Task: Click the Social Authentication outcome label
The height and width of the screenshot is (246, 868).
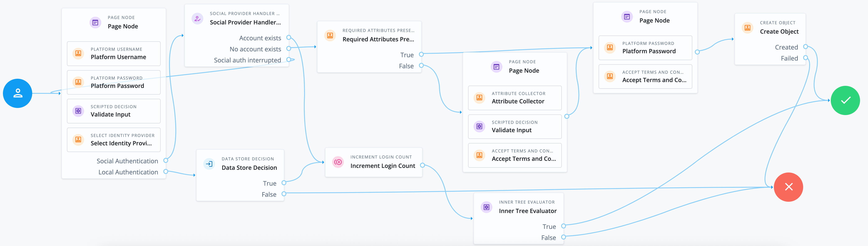Action: click(x=127, y=161)
